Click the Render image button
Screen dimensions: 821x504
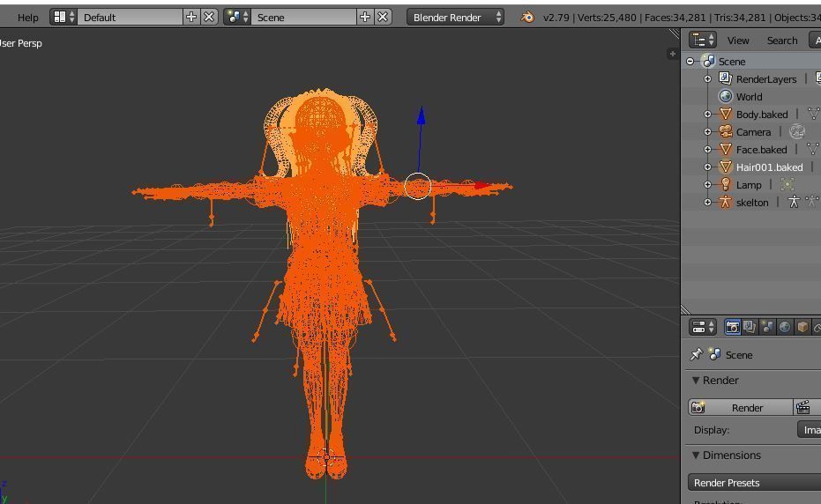[x=741, y=408]
